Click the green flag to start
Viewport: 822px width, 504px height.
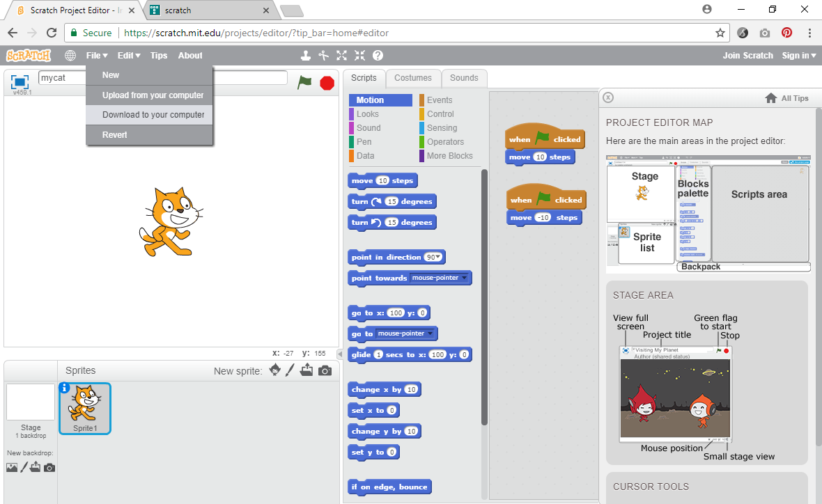(304, 82)
